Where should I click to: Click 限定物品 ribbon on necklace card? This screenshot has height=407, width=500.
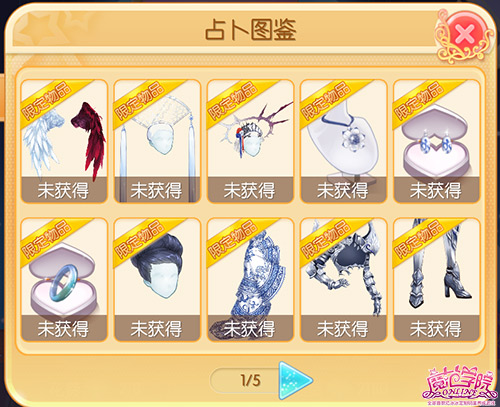click(x=327, y=100)
